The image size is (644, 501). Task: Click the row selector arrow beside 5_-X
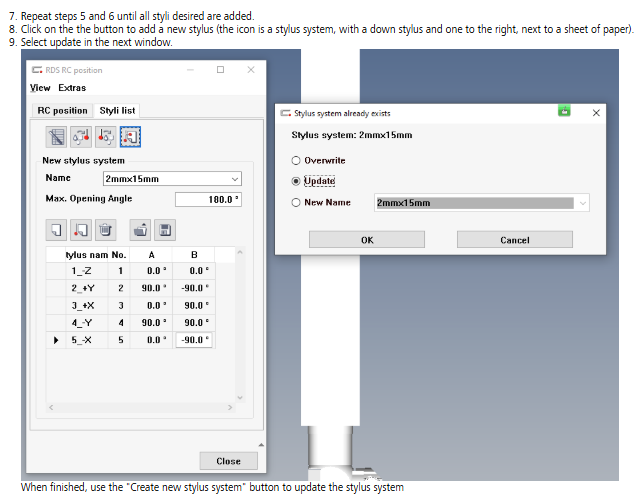tap(56, 340)
